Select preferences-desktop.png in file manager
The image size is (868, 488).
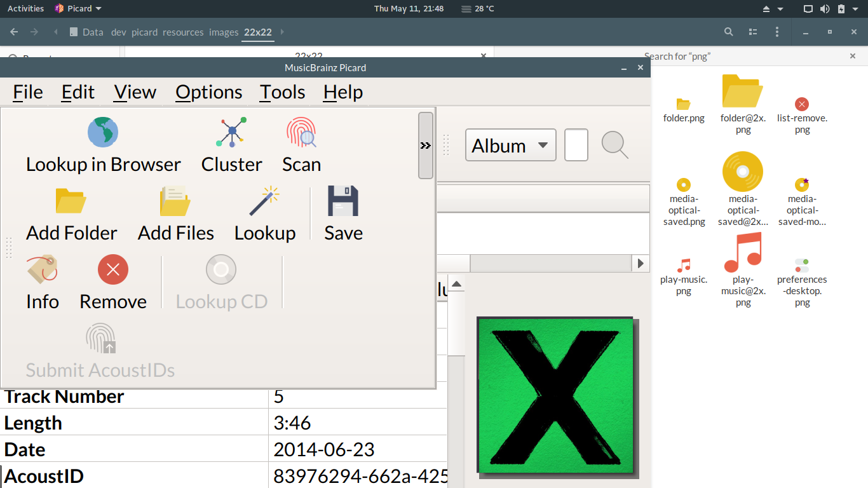point(802,282)
